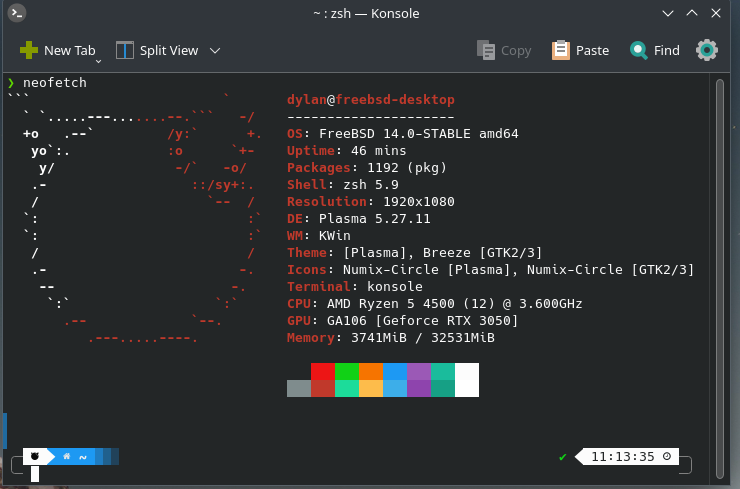Click the Paste clipboard icon
Image resolution: width=740 pixels, height=489 pixels.
pos(561,50)
